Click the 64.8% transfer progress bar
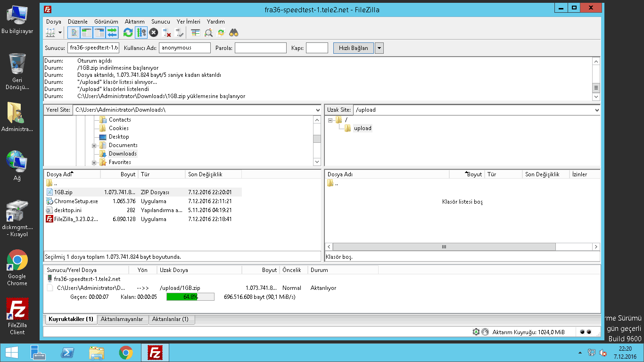The width and height of the screenshot is (644, 362). (x=190, y=297)
